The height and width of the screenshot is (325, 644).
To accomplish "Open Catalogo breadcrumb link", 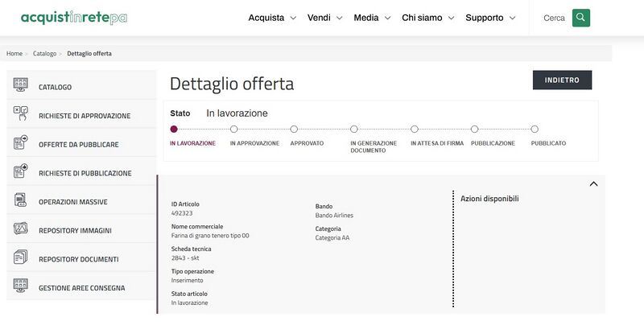I will click(x=44, y=53).
